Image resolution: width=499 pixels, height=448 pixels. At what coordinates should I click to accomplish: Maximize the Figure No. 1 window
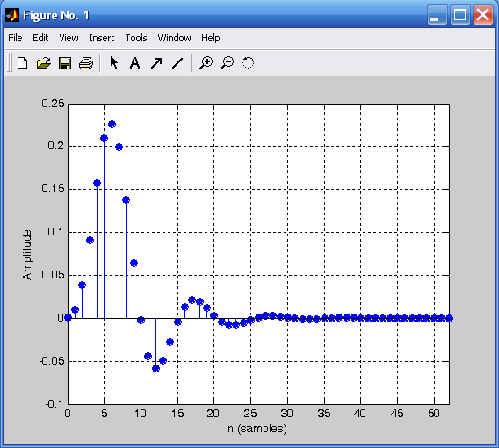[x=459, y=15]
